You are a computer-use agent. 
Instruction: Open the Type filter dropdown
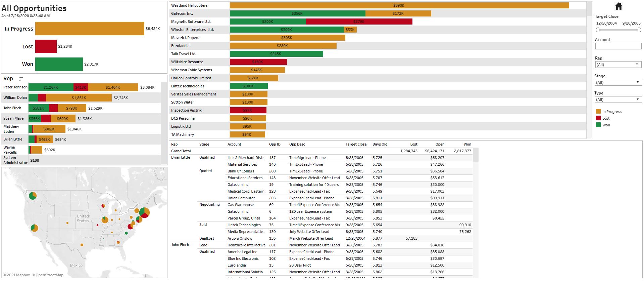[x=618, y=99]
